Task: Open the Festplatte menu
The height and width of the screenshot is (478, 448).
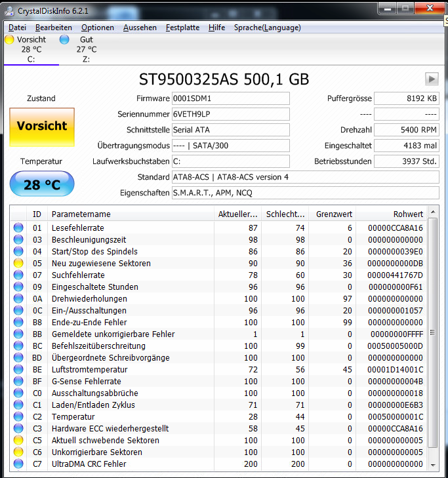Action: [182, 28]
